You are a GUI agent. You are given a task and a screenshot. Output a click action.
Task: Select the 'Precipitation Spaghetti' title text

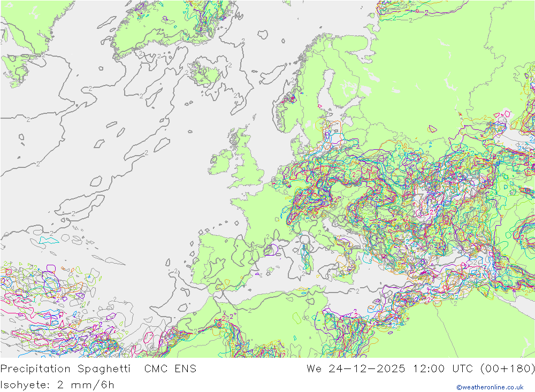pyautogui.click(x=65, y=369)
